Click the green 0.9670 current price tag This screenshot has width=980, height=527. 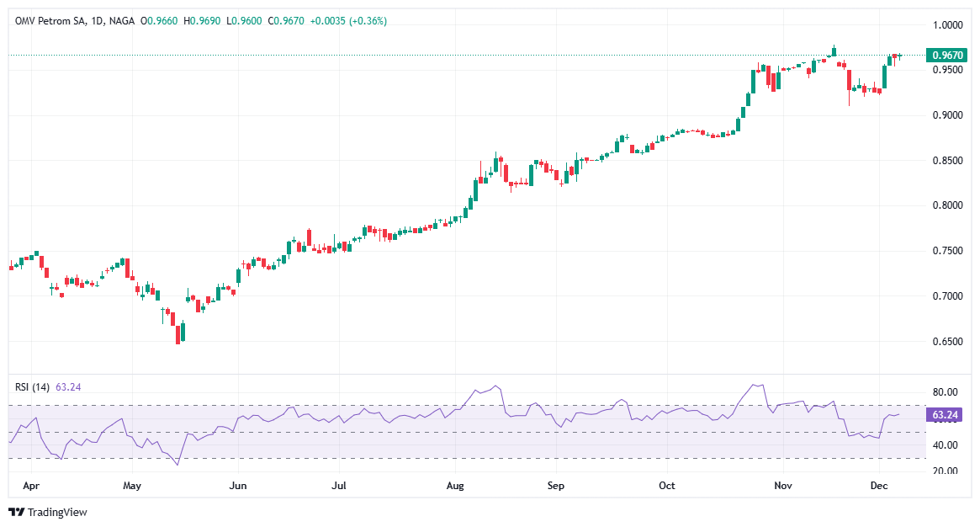(947, 55)
